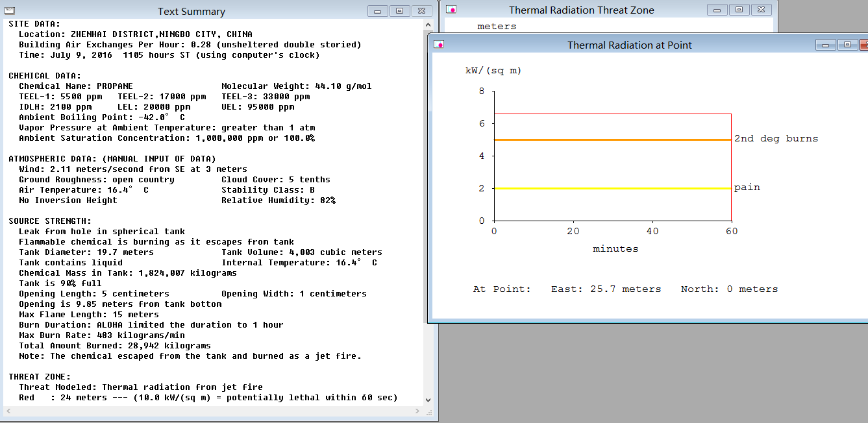Image resolution: width=868 pixels, height=423 pixels.
Task: Click the 'pain' chart label
Action: click(x=747, y=187)
